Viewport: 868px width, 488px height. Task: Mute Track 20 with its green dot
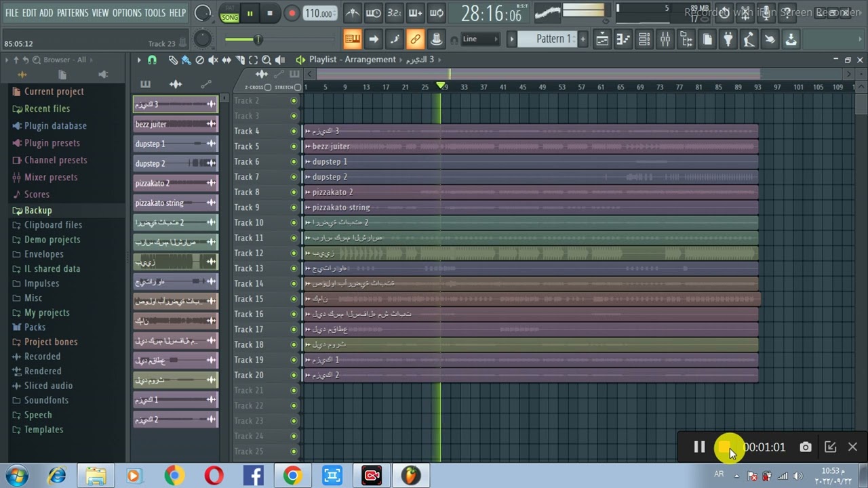[x=294, y=375]
